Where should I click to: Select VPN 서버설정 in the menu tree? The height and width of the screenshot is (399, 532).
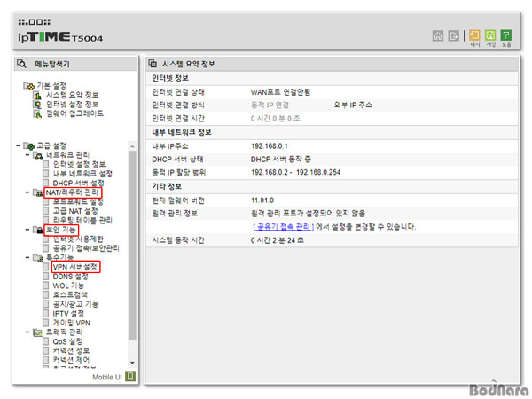pos(74,266)
